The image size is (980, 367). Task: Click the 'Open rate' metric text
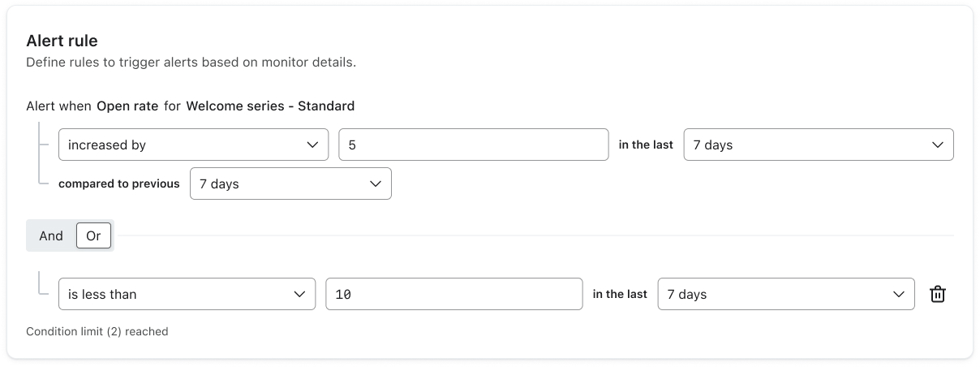point(127,106)
